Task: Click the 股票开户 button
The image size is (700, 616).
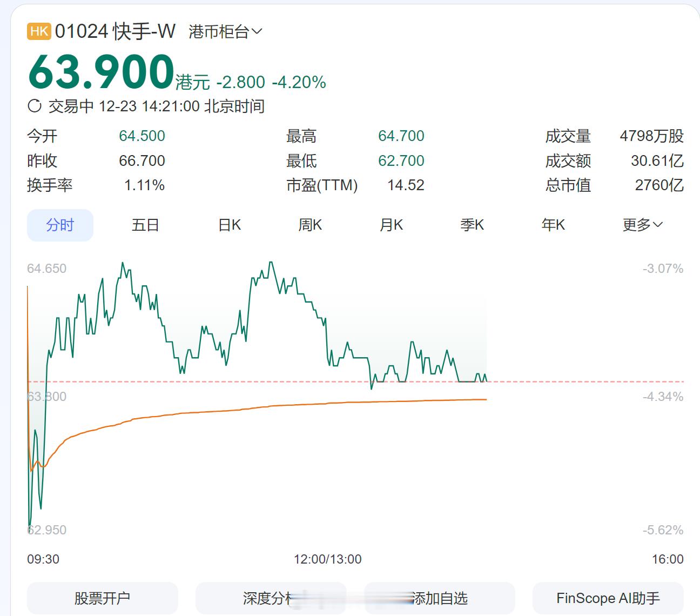Action: pyautogui.click(x=103, y=598)
